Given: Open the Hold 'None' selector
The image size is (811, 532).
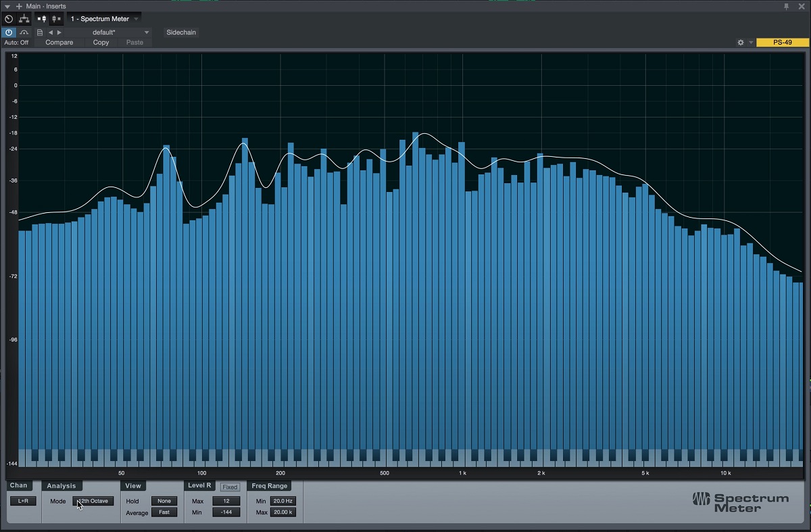Looking at the screenshot, I should pyautogui.click(x=164, y=501).
